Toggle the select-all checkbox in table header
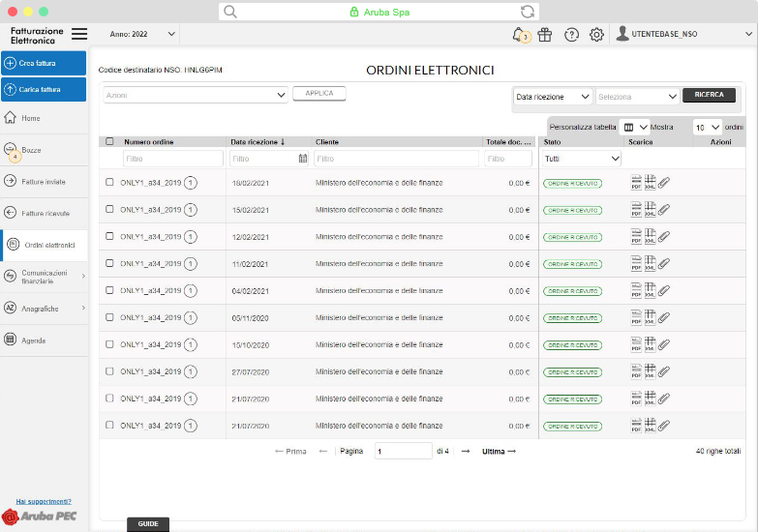758x532 pixels. click(109, 141)
